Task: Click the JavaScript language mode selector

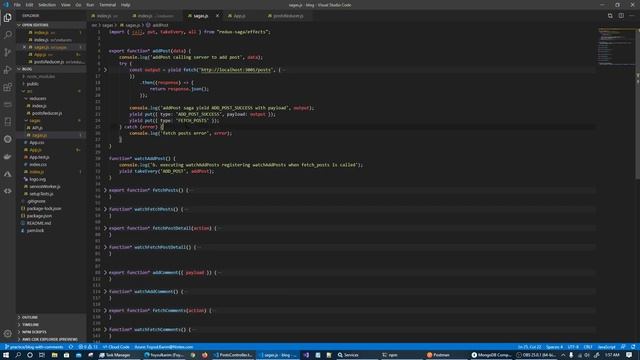Action: coord(607,347)
